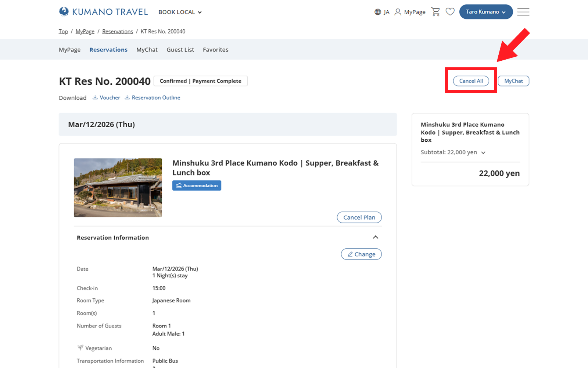Open the Favorites tab
This screenshot has height=368, width=588.
tap(215, 50)
